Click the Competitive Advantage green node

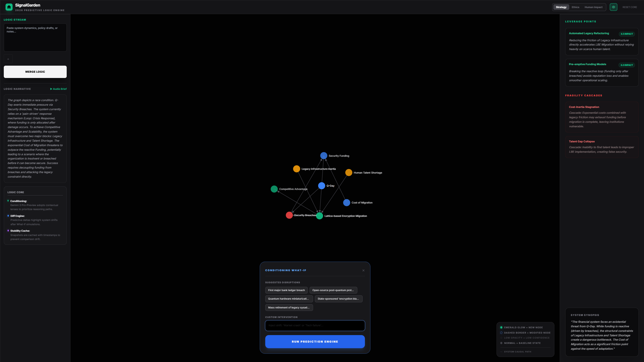(x=274, y=189)
